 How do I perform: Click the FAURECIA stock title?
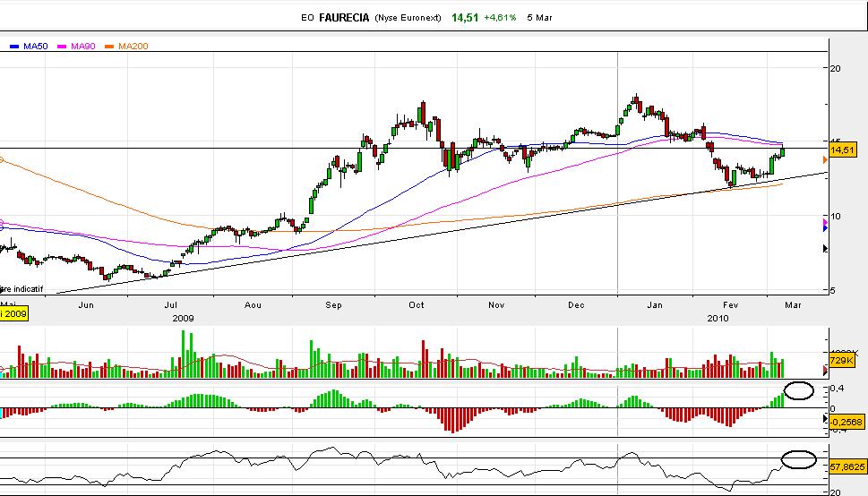tap(344, 18)
